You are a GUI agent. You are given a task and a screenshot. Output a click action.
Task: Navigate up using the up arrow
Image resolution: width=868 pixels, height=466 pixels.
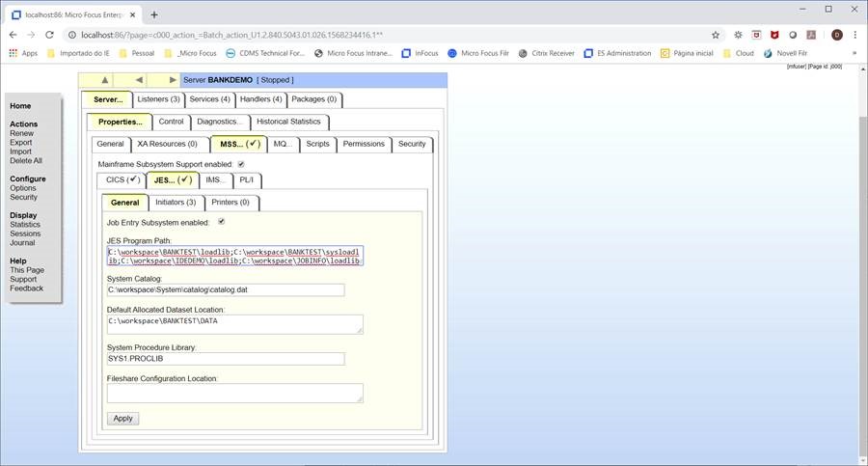pos(104,80)
